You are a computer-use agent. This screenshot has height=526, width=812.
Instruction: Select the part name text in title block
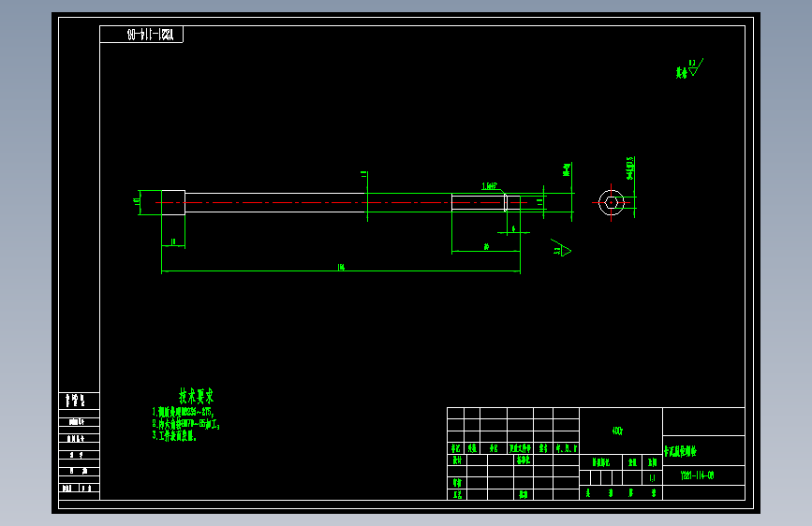(681, 451)
